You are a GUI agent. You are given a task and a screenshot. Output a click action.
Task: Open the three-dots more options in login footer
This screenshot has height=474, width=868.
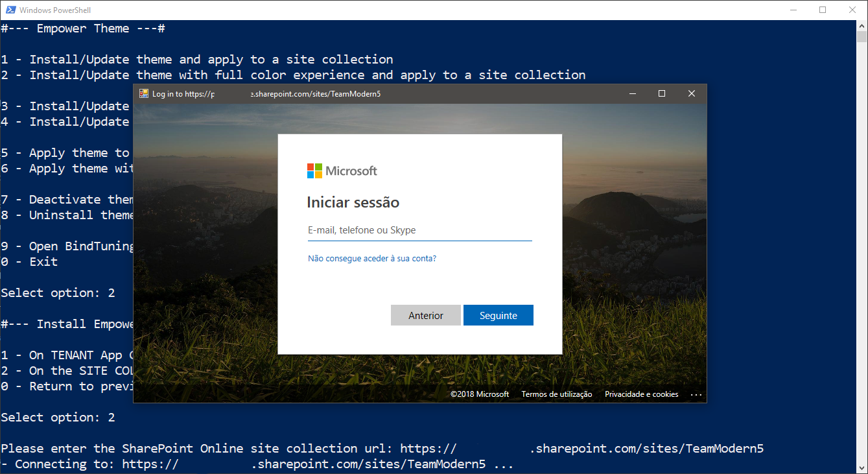[x=696, y=394]
